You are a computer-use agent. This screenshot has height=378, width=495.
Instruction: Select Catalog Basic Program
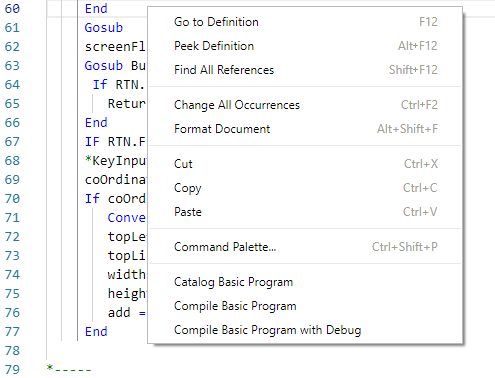coord(305,282)
